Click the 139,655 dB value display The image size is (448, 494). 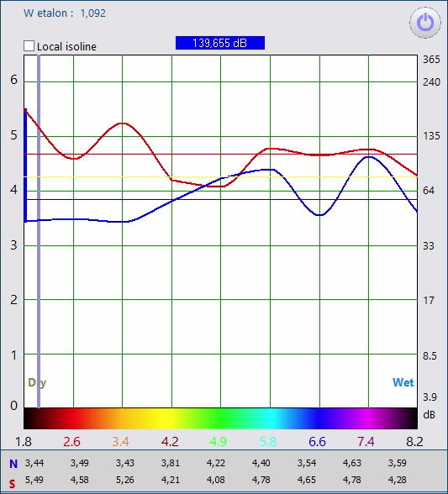220,43
